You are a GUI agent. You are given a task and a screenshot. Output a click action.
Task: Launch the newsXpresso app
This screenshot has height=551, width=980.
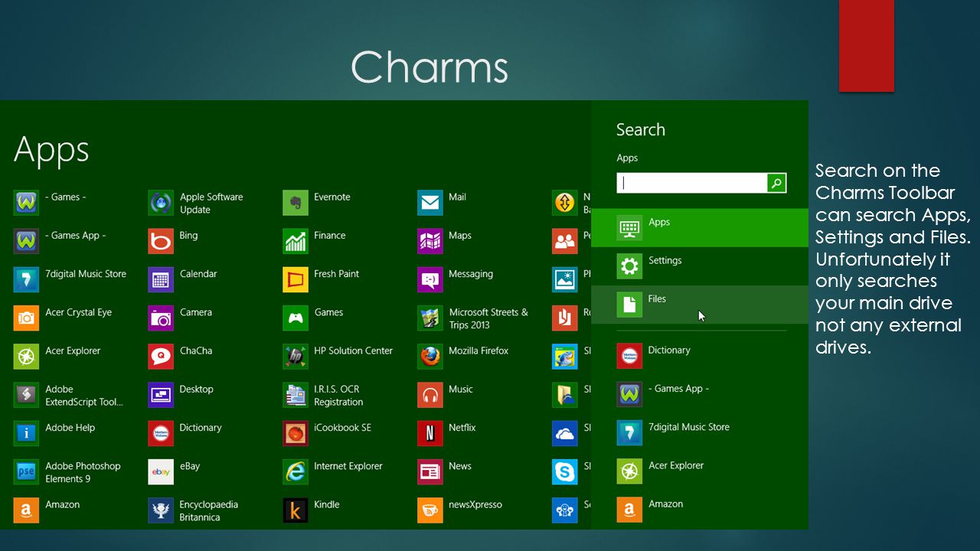point(460,510)
